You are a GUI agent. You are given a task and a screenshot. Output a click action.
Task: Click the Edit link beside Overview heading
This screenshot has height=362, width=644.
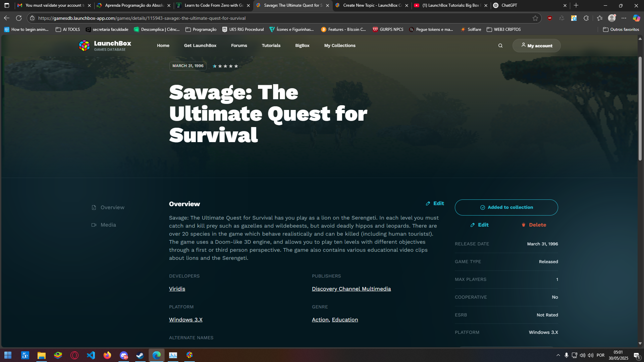point(435,203)
